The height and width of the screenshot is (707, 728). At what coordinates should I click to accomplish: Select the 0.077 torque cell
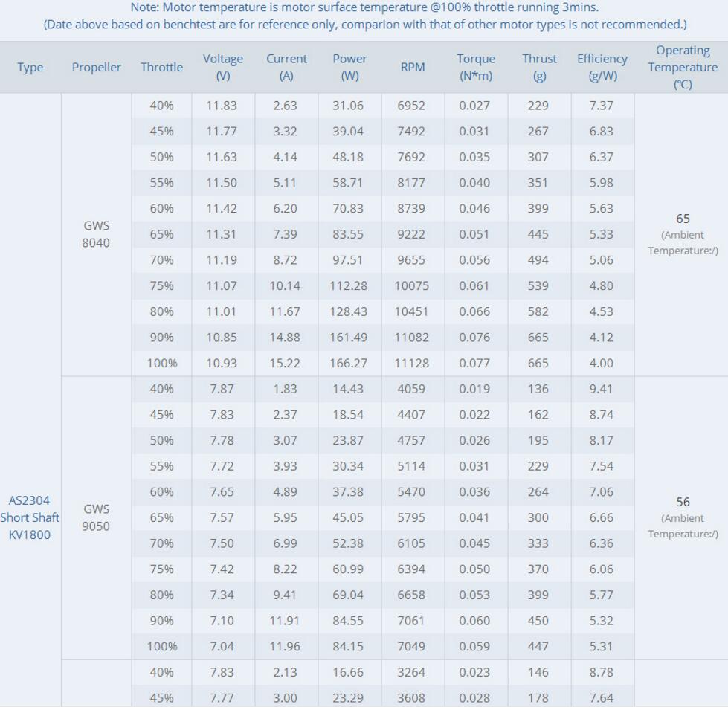[x=474, y=363]
